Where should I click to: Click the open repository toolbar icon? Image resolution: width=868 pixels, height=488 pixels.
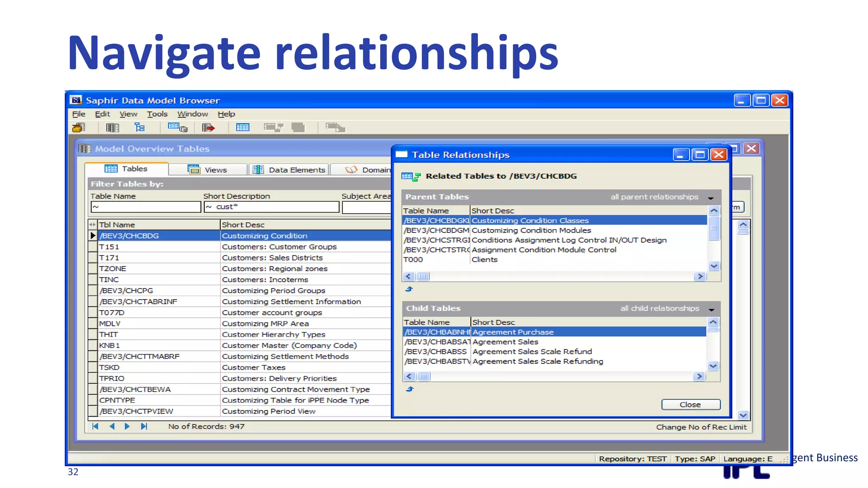79,127
